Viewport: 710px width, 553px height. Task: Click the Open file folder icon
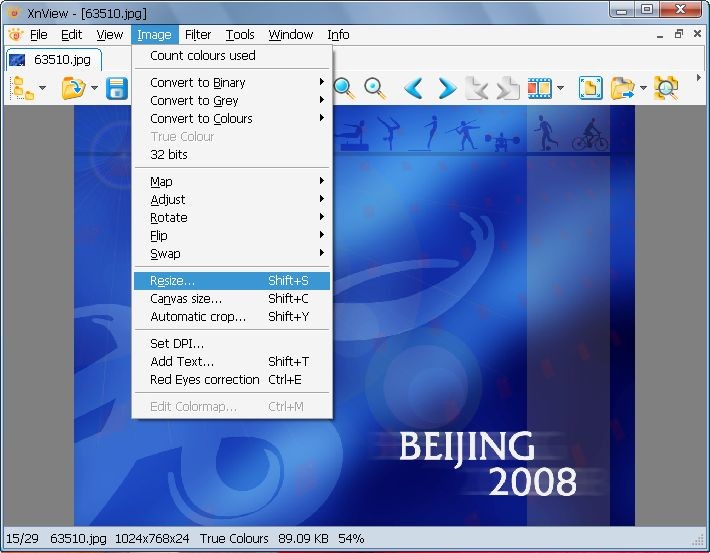pyautogui.click(x=73, y=88)
